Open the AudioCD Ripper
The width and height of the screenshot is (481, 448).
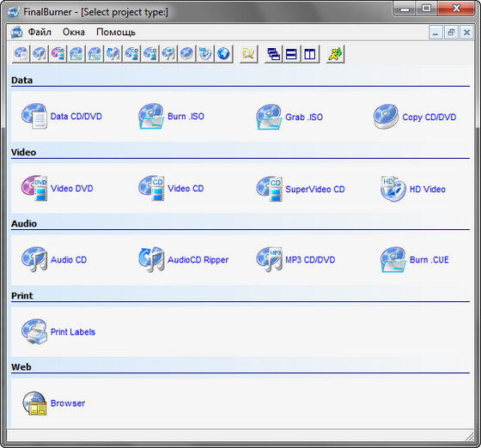[184, 259]
